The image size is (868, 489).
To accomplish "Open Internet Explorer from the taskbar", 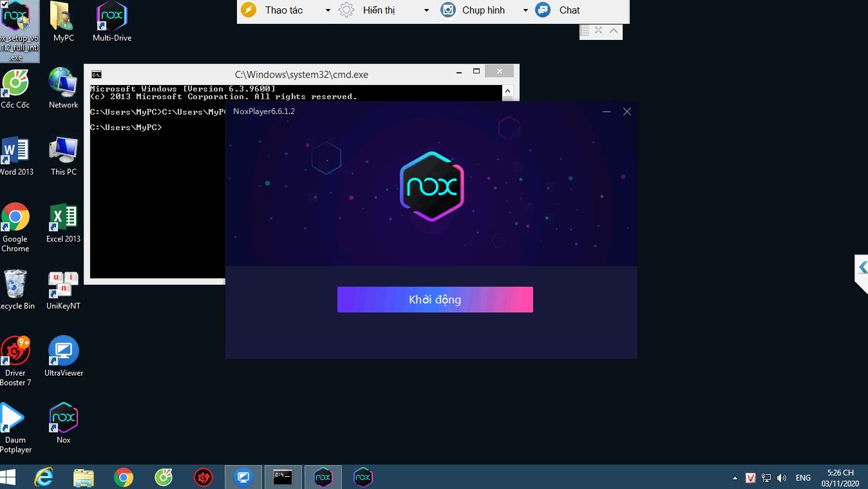I will [44, 477].
